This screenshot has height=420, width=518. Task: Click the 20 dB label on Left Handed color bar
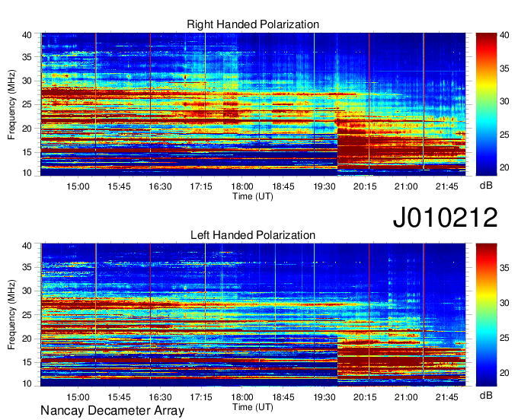pos(504,373)
